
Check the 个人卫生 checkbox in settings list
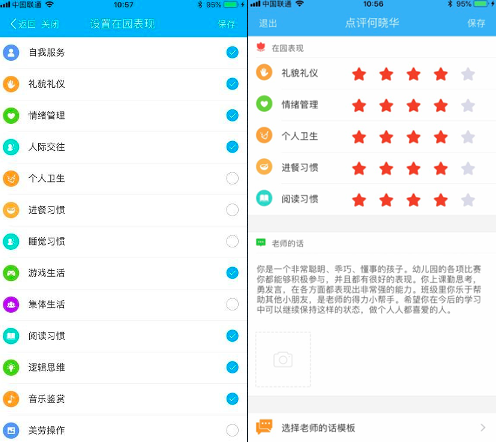(232, 178)
